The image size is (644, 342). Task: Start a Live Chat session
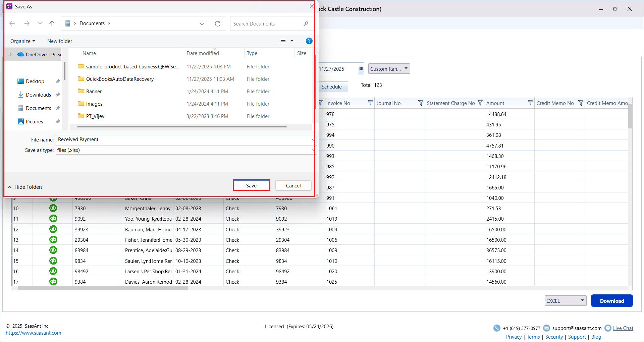point(623,328)
